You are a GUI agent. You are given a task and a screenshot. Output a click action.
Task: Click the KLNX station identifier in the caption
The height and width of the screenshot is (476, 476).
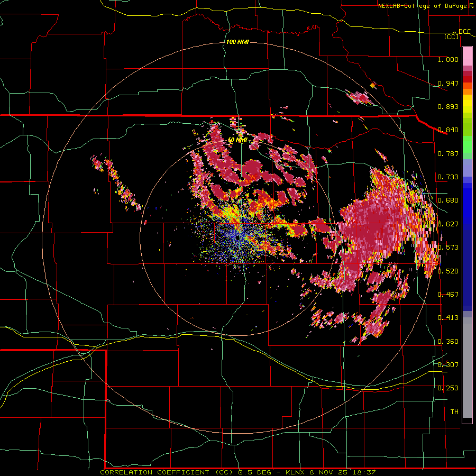pos(295,472)
